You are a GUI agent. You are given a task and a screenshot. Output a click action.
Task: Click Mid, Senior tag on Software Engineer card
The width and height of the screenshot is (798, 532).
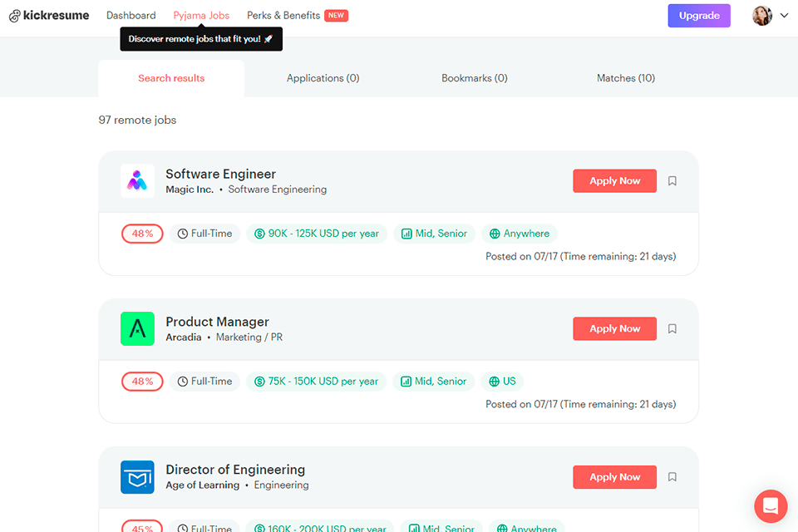point(434,234)
